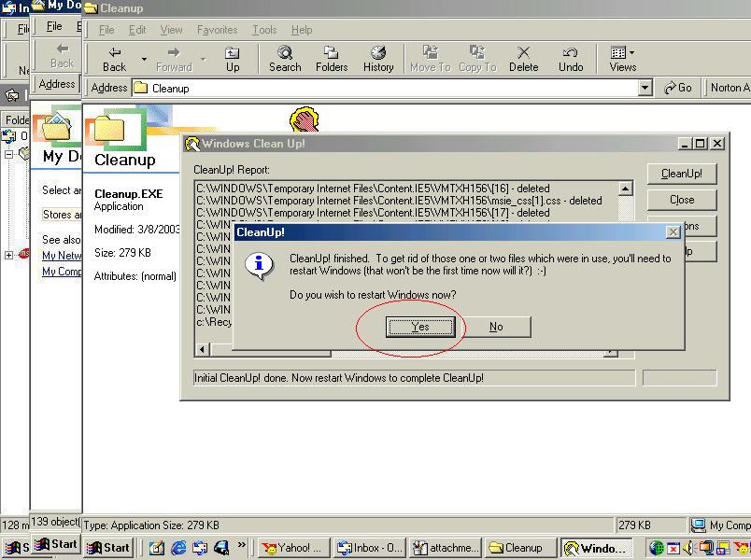This screenshot has width=751, height=560.
Task: Click the Undo toolbar icon
Action: point(571,59)
